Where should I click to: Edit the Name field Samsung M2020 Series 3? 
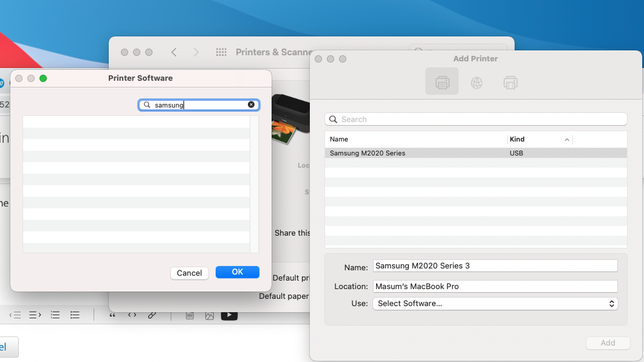(x=495, y=266)
